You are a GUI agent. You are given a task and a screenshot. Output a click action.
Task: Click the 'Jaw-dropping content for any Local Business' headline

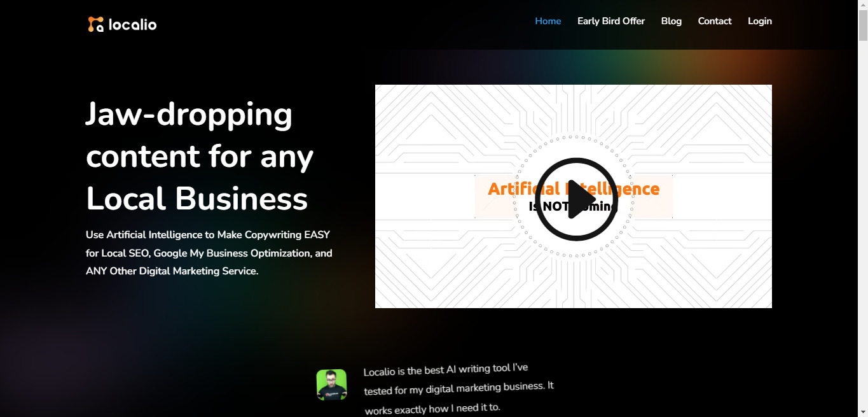(x=200, y=156)
